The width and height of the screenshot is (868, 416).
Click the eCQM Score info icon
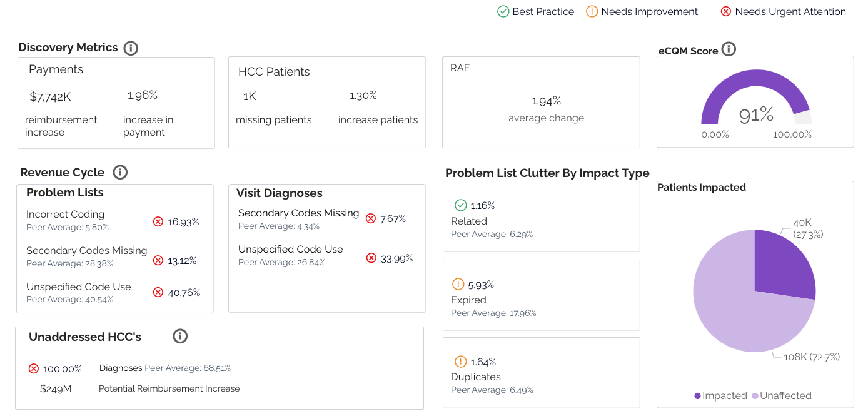coord(729,49)
